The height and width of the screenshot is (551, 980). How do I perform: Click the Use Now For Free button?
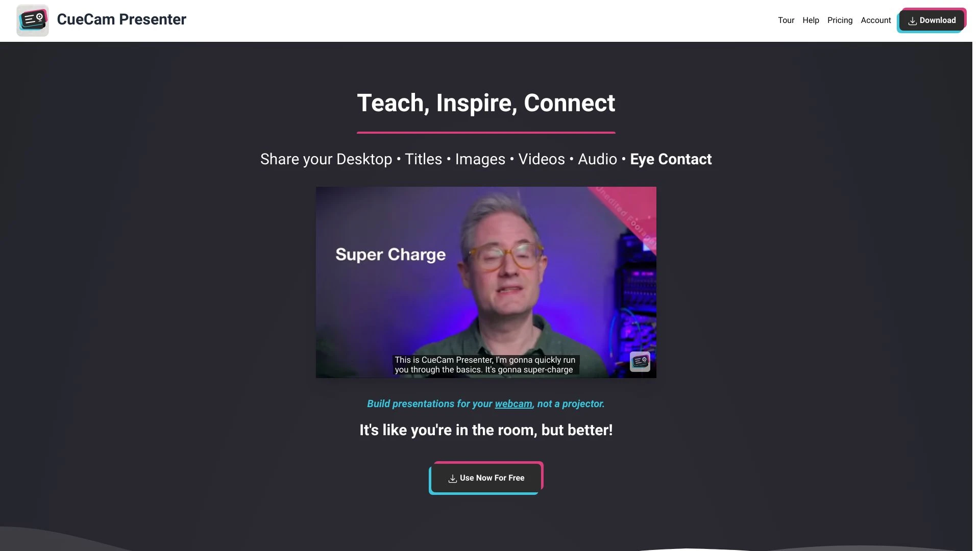point(486,479)
